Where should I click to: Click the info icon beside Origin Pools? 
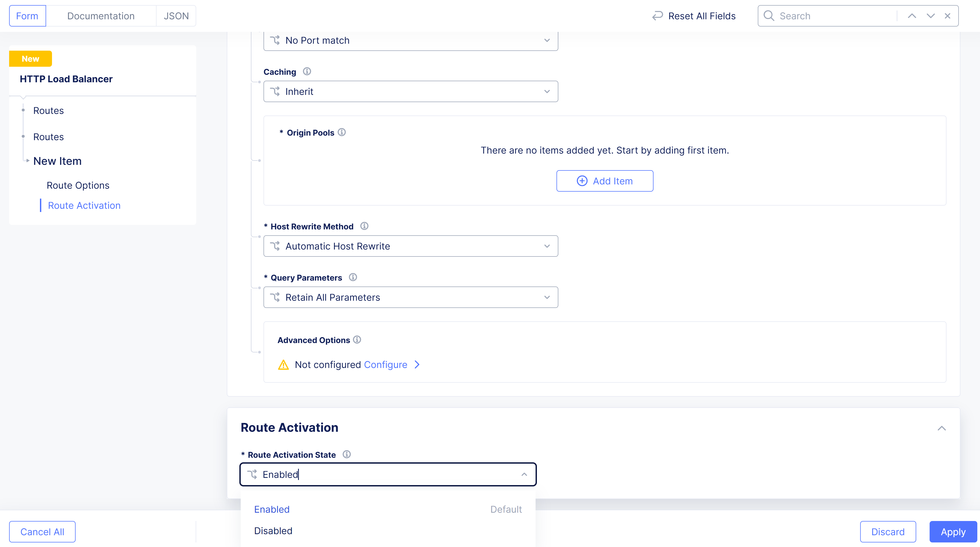click(341, 132)
